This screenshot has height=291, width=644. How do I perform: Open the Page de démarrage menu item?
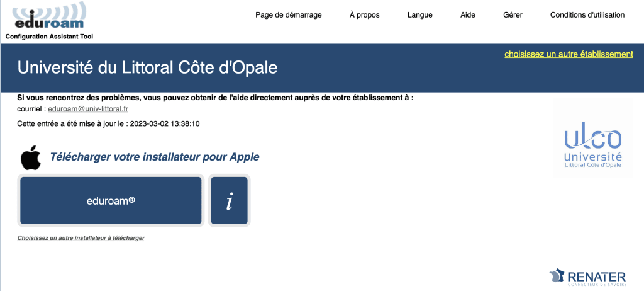click(x=289, y=15)
